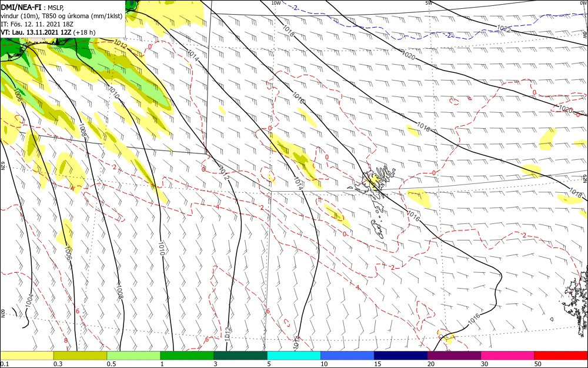Click the legend value "0.3"
Viewport: 588px width, 368px height.
[58, 364]
